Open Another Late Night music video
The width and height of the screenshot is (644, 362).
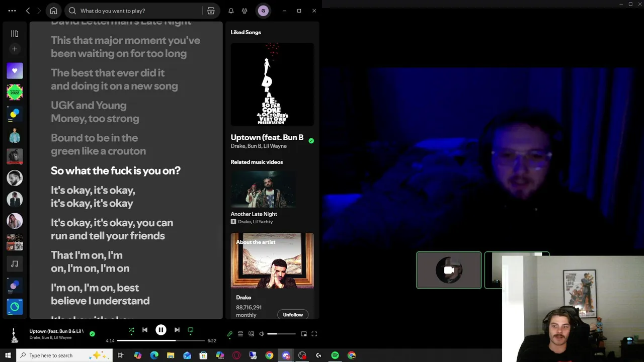click(263, 189)
